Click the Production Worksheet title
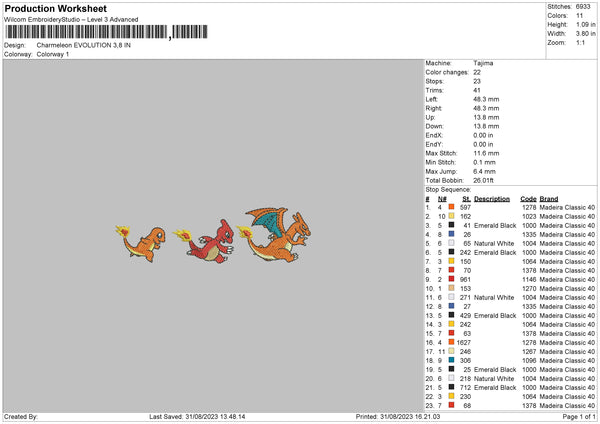Screen dimensions: 600x424 click(x=55, y=9)
